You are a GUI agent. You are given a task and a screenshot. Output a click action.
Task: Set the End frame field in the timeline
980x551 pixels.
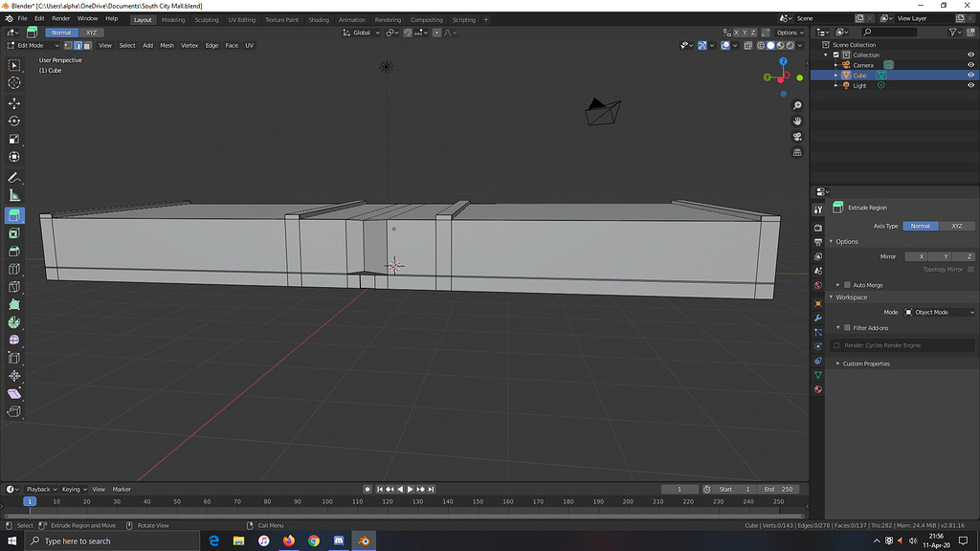click(x=781, y=489)
